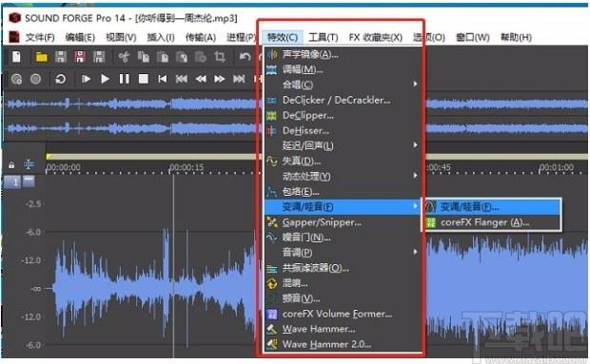Expand the 合唱(C) submenu
This screenshot has height=364, width=590.
click(x=343, y=85)
